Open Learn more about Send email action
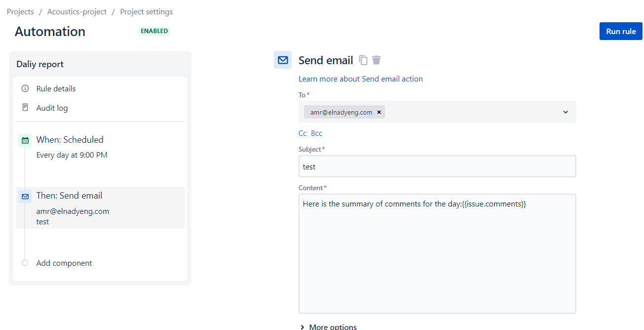 [x=360, y=79]
